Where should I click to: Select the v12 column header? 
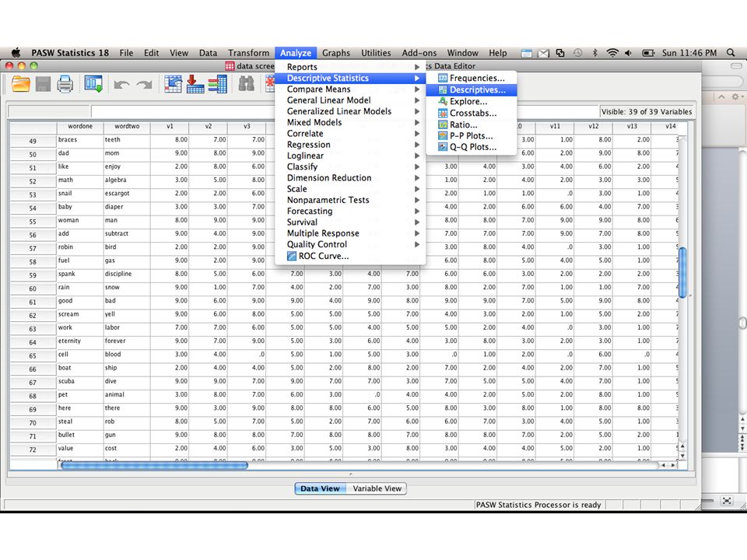click(593, 127)
